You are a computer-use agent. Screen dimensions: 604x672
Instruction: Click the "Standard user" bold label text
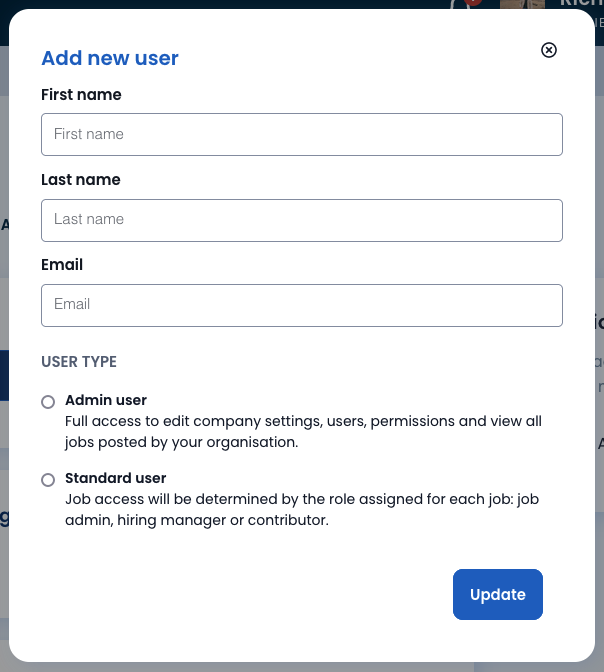point(115,478)
